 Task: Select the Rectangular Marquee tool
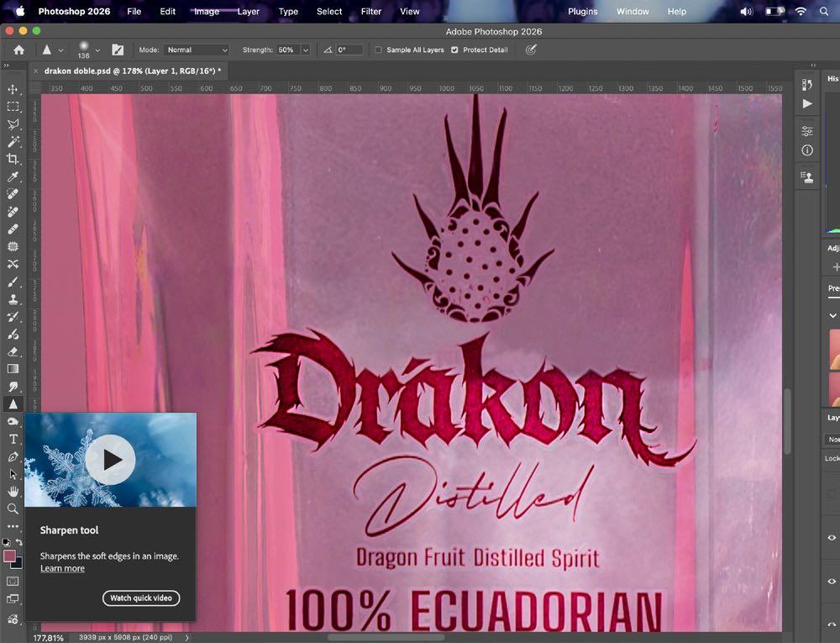(13, 107)
